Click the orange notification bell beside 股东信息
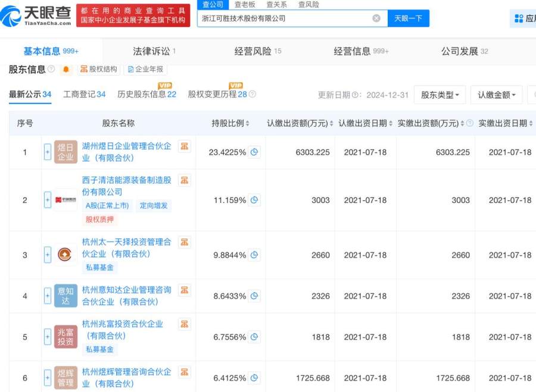 (66, 70)
